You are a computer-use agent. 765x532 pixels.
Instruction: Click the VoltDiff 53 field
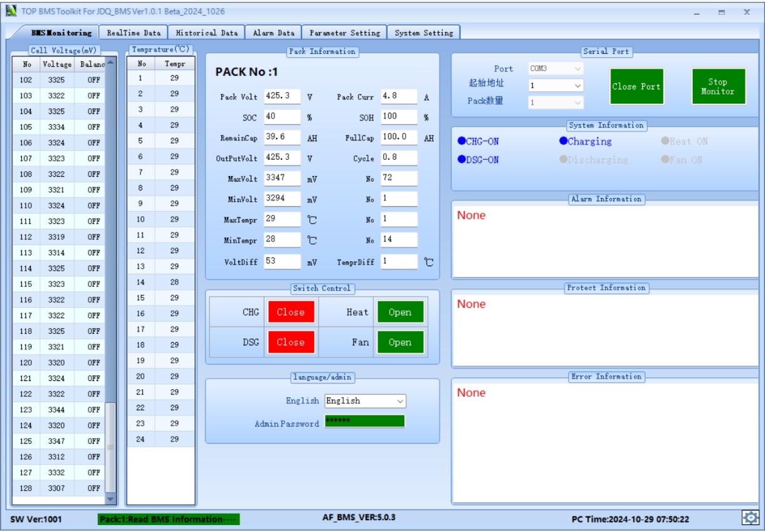point(282,261)
